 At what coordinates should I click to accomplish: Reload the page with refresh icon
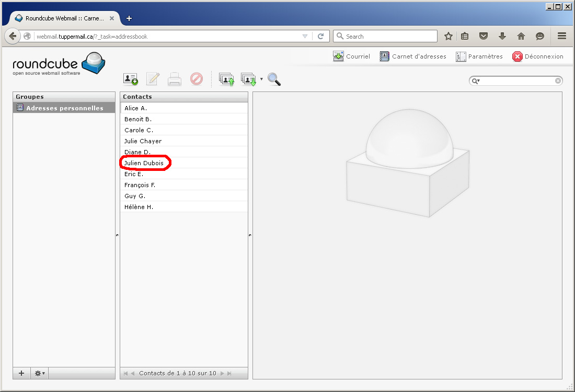pyautogui.click(x=320, y=36)
